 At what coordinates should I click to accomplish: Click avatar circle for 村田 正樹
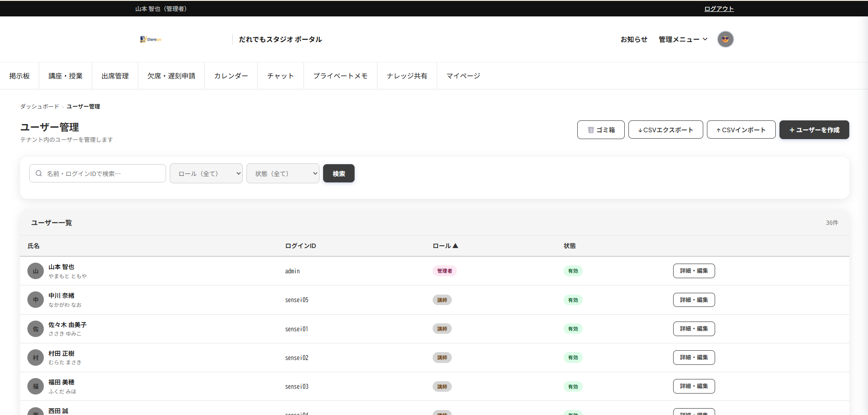click(x=36, y=358)
